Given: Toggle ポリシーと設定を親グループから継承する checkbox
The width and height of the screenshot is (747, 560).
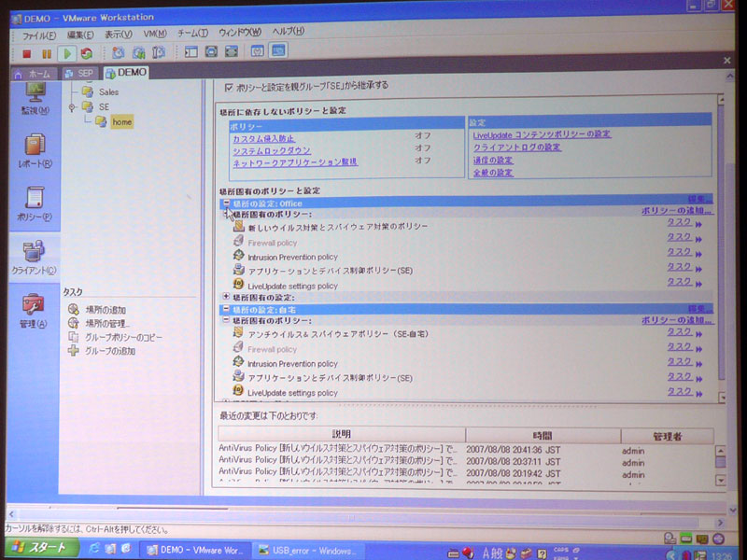Looking at the screenshot, I should tap(229, 87).
